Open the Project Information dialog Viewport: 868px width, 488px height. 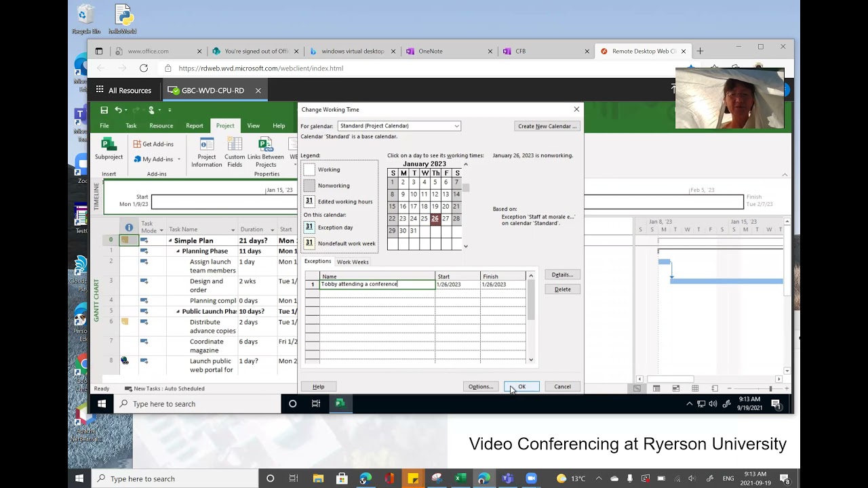click(206, 152)
